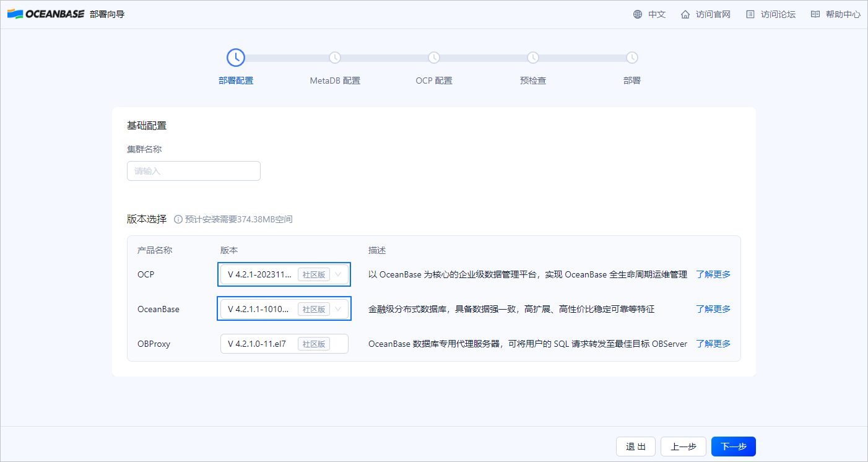Click the 部署 step clock icon
868x462 pixels.
632,58
